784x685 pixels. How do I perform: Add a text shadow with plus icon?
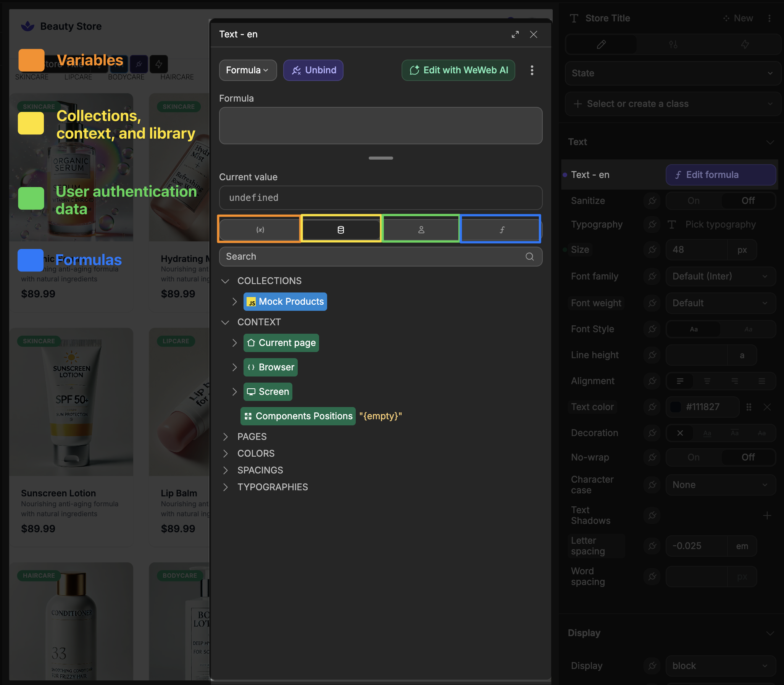[767, 515]
